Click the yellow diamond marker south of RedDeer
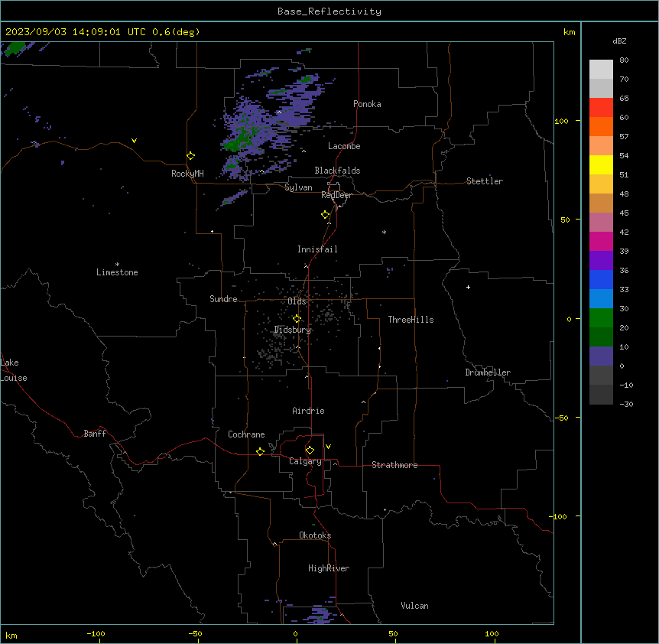Screen dimensions: 659x644 [326, 215]
